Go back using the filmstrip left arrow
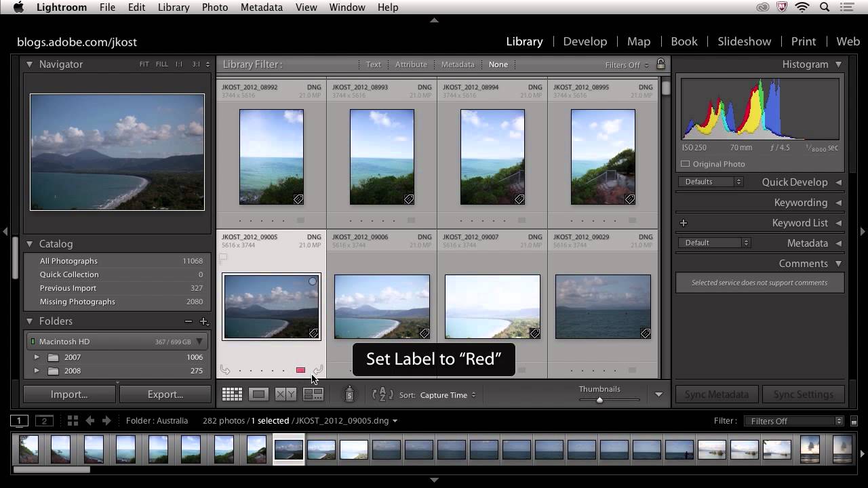 tap(90, 421)
